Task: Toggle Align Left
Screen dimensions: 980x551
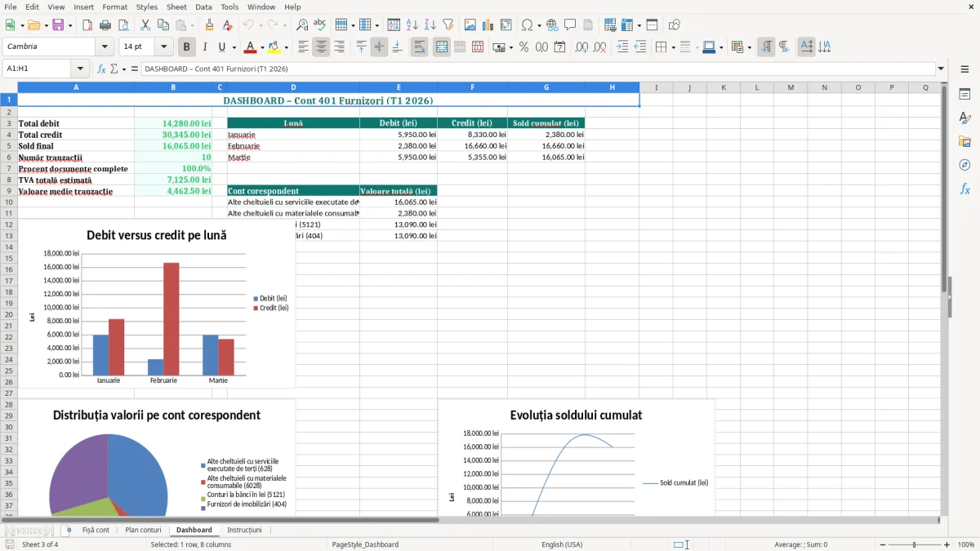Action: point(303,47)
